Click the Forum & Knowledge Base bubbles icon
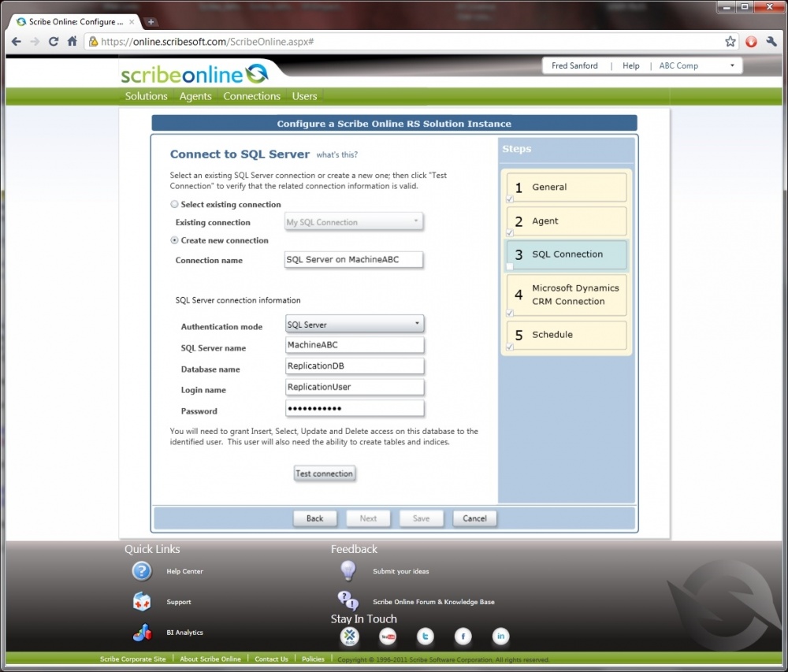 coord(348,600)
